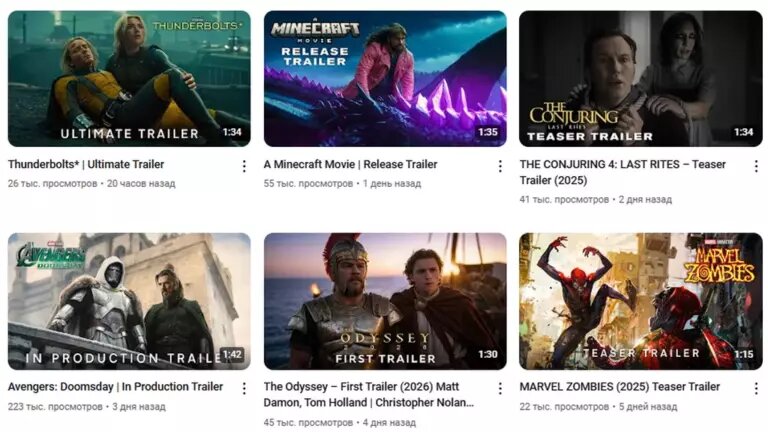Open the Minecraft Movie video three-dot menu
The height and width of the screenshot is (432, 768).
(x=500, y=167)
